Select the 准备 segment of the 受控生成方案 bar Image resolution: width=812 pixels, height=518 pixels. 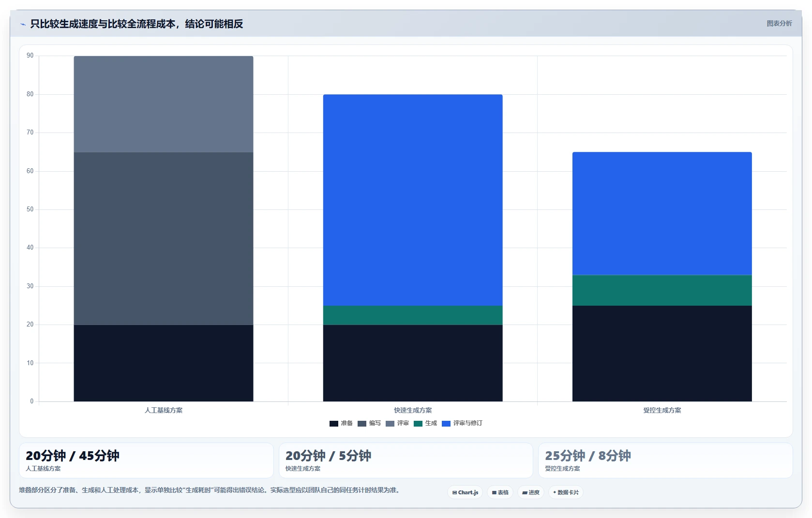(x=662, y=353)
